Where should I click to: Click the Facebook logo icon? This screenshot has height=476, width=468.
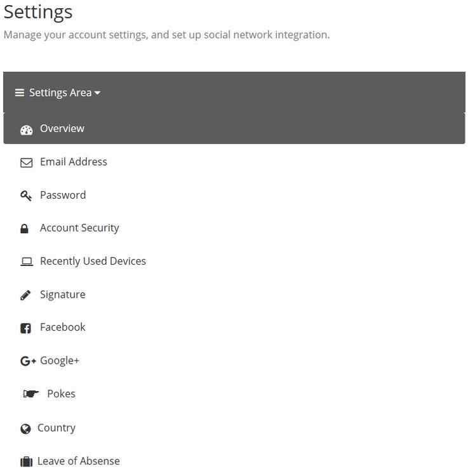[25, 328]
